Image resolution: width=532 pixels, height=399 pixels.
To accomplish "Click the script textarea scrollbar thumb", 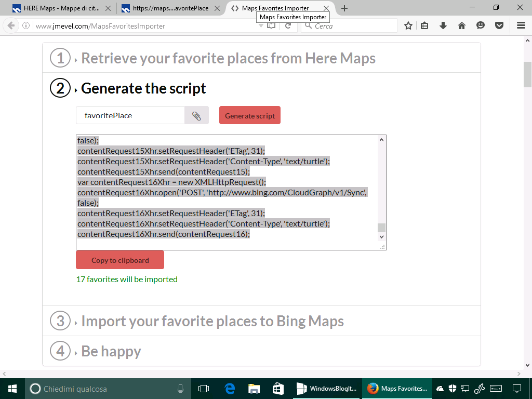I will pyautogui.click(x=382, y=228).
